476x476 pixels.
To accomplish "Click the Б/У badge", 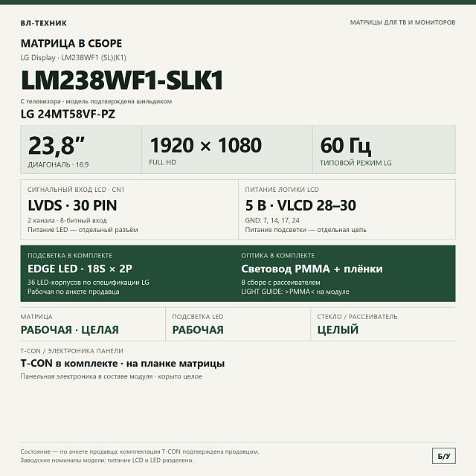I will [444, 456].
